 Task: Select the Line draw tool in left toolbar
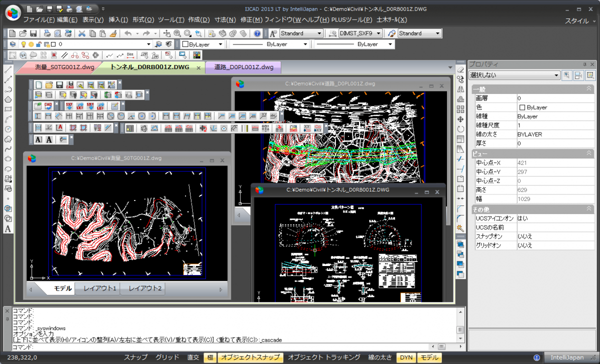coord(8,69)
